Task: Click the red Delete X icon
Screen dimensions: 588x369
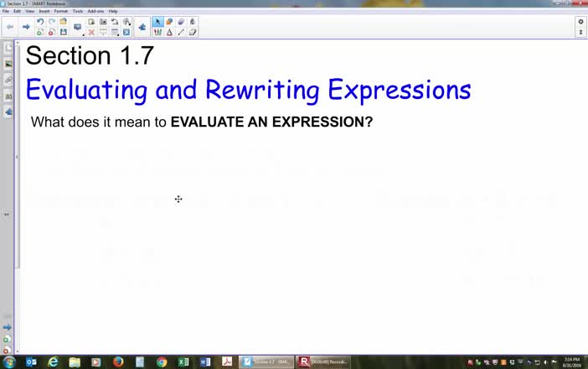Action: (x=91, y=32)
